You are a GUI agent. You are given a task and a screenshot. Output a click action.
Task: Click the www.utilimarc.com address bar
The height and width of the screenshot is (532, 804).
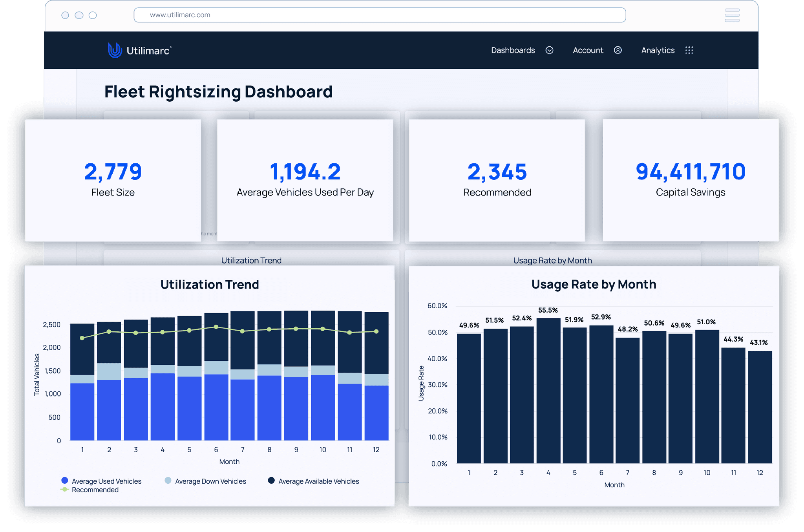(379, 15)
